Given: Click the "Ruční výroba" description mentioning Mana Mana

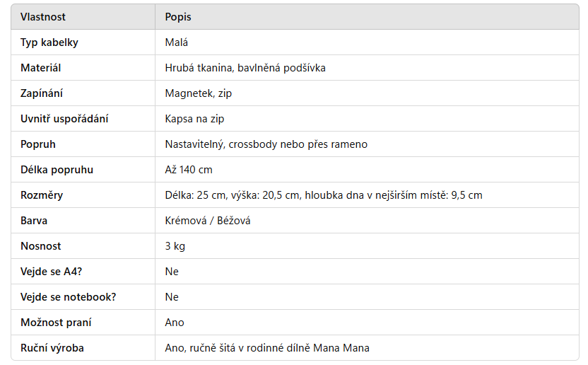Looking at the screenshot, I should pos(267,348).
